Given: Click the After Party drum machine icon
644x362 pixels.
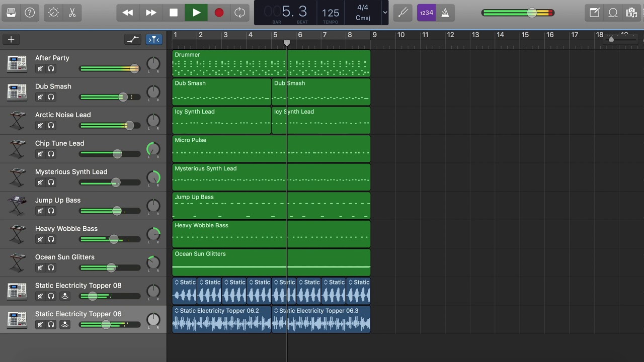Looking at the screenshot, I should (17, 63).
